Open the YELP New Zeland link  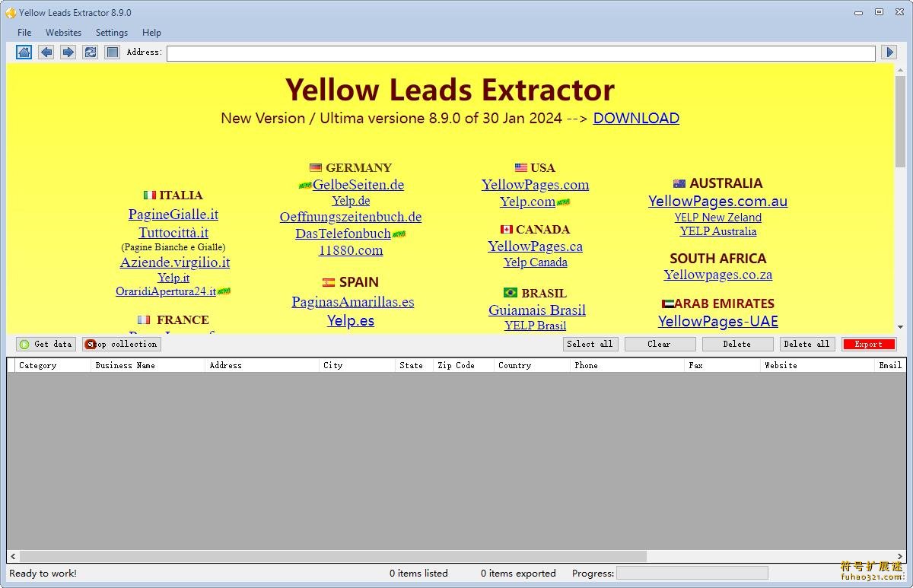(x=718, y=218)
